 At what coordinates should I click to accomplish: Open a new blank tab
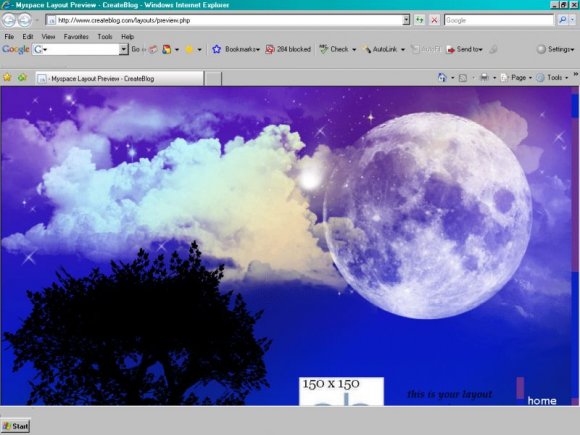(x=213, y=79)
